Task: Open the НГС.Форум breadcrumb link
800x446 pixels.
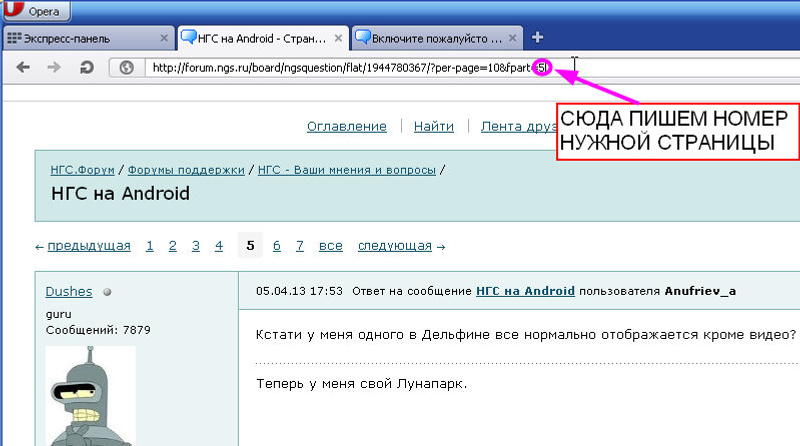Action: pos(82,170)
